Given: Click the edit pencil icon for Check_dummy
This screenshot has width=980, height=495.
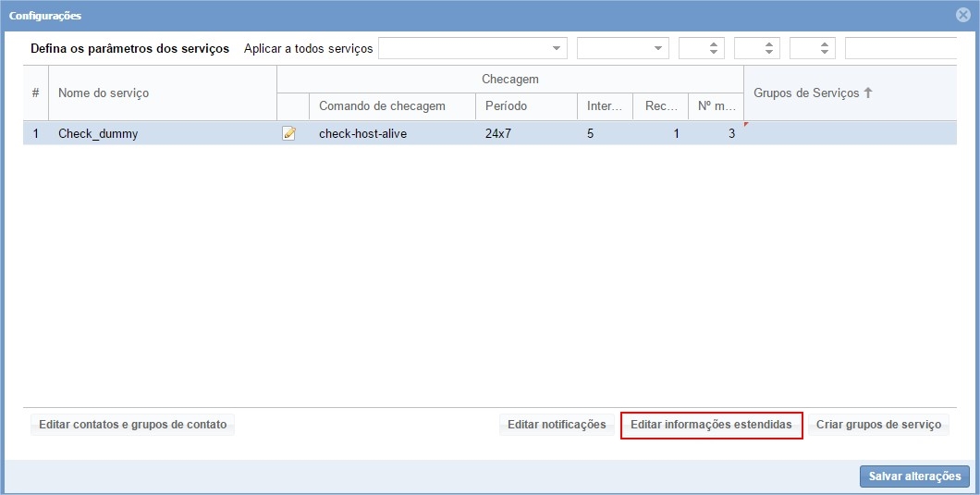Looking at the screenshot, I should click(x=289, y=133).
